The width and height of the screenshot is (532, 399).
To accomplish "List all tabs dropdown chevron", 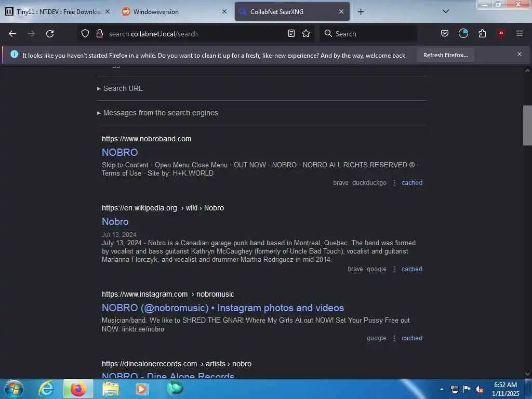I will [x=446, y=11].
